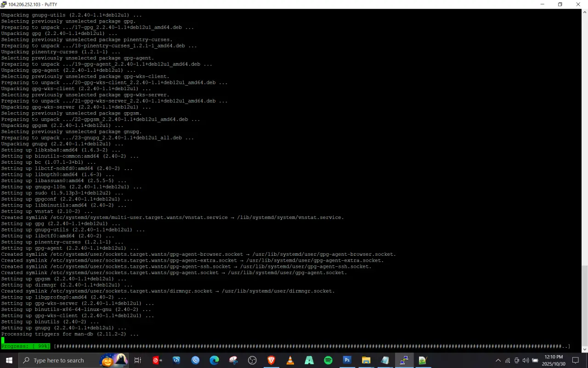Open the Wi-Fi network tray icon
The height and width of the screenshot is (368, 588).
point(508,360)
